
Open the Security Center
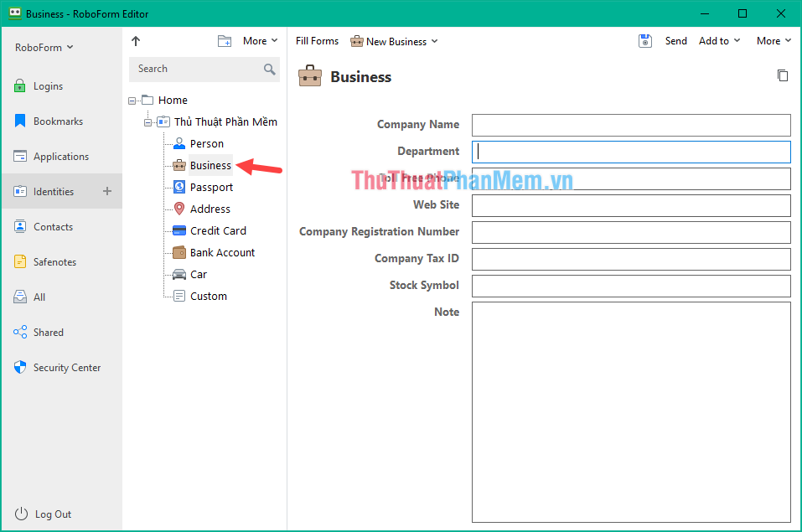click(63, 367)
